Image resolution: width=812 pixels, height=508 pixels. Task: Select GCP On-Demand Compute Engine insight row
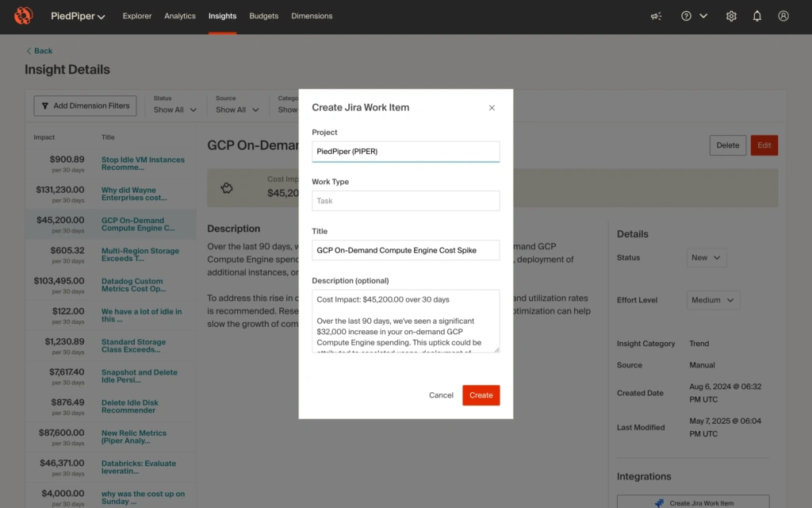click(x=111, y=224)
